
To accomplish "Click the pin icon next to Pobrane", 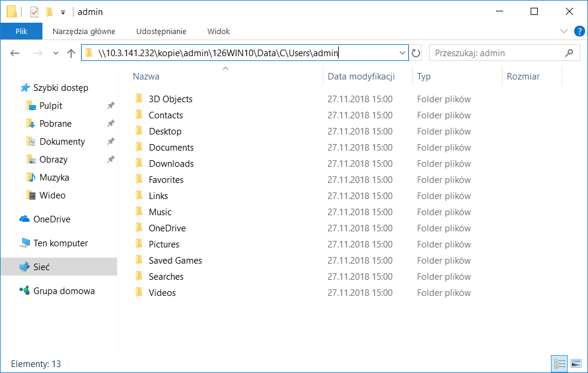I will click(111, 124).
